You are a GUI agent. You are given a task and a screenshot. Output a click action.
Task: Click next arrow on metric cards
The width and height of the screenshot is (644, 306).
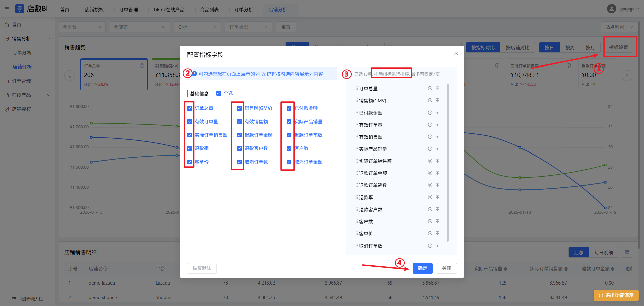[627, 76]
